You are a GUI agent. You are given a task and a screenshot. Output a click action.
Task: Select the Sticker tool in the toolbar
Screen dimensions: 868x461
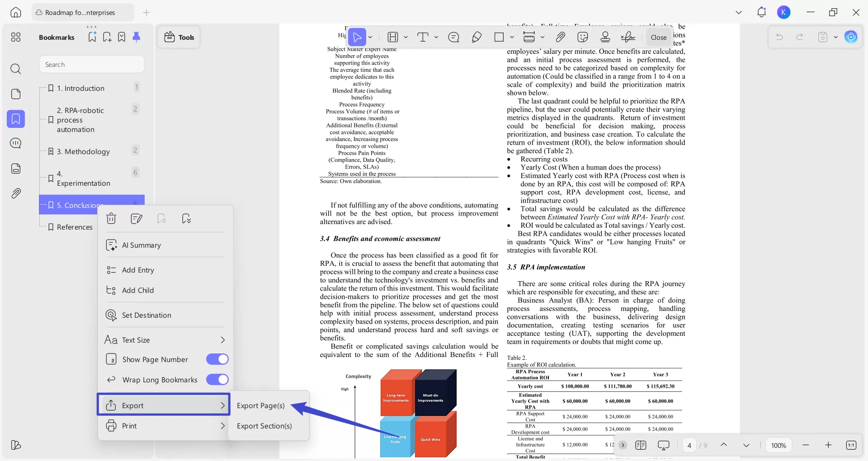(x=583, y=37)
